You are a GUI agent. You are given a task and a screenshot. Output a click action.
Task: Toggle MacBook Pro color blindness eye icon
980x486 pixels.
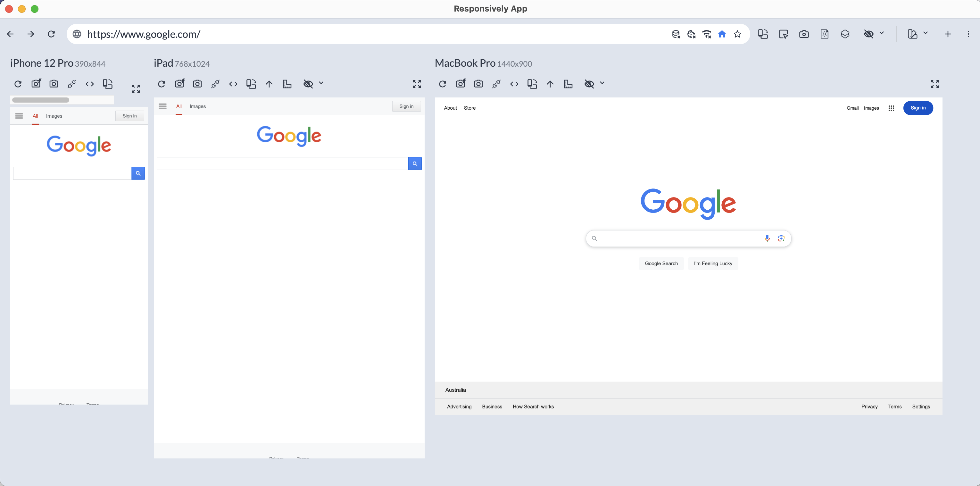589,84
